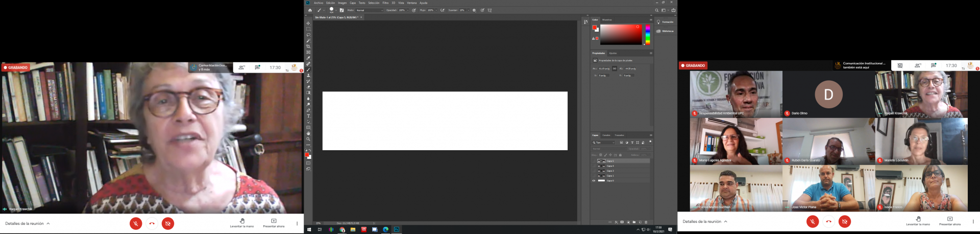This screenshot has height=234, width=980.
Task: Show the Capa 5 layer visibility
Action: 594,161
